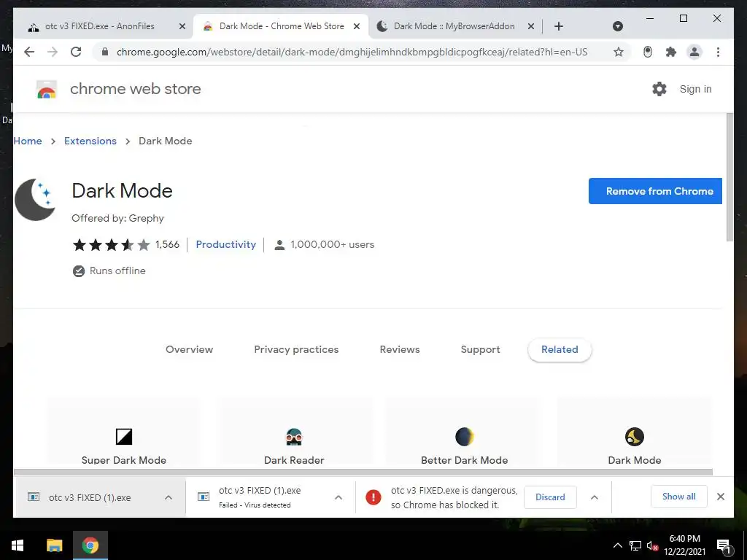
Task: Select the Related tab
Action: point(560,349)
